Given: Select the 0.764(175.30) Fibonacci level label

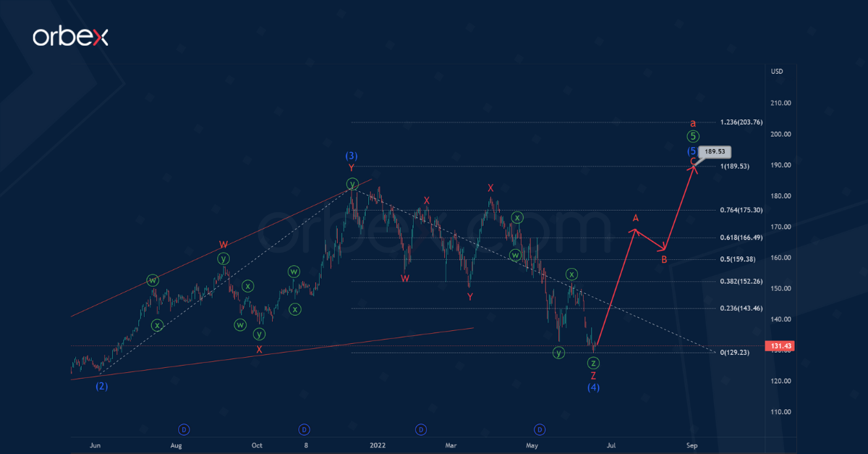Looking at the screenshot, I should click(x=741, y=210).
